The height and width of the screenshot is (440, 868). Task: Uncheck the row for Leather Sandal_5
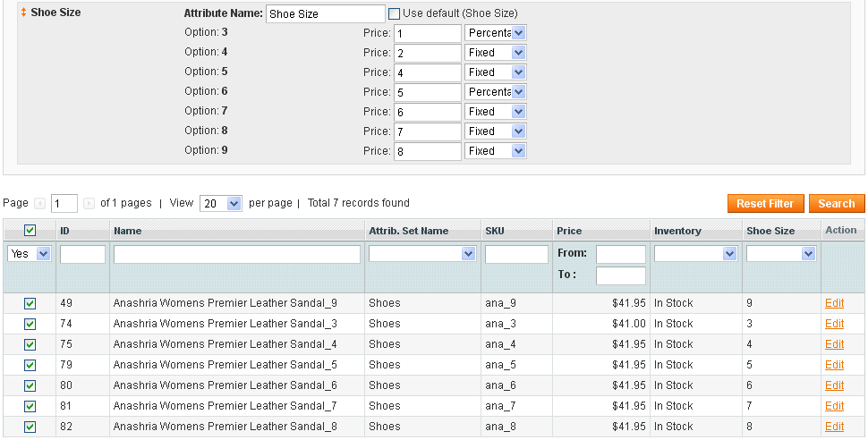[x=30, y=365]
